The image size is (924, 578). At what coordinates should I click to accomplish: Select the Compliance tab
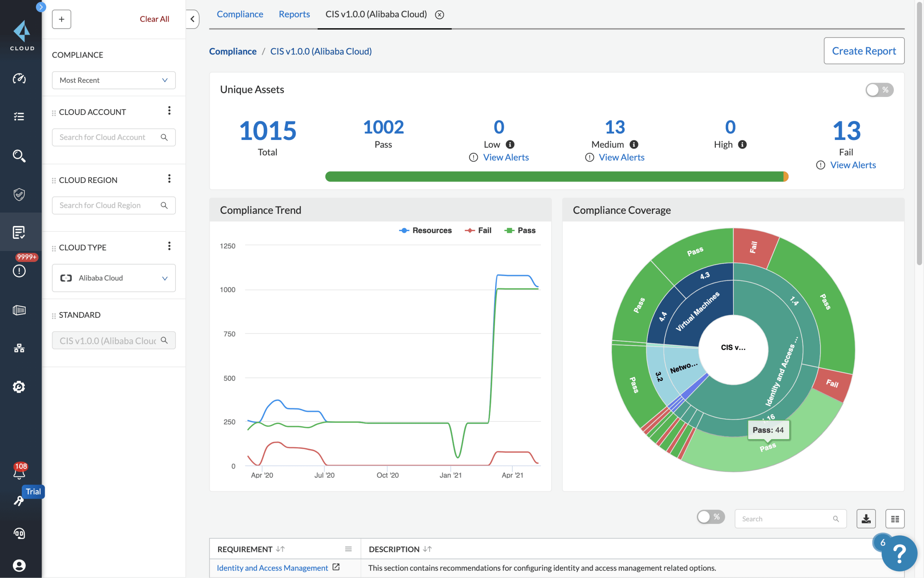pos(240,14)
